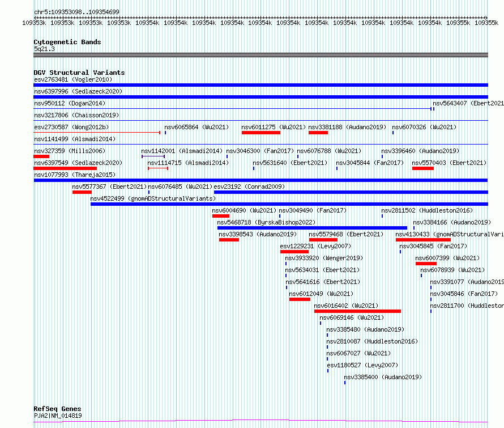Click nsv1141499 (Alsmadi2014) label

(x=75, y=139)
